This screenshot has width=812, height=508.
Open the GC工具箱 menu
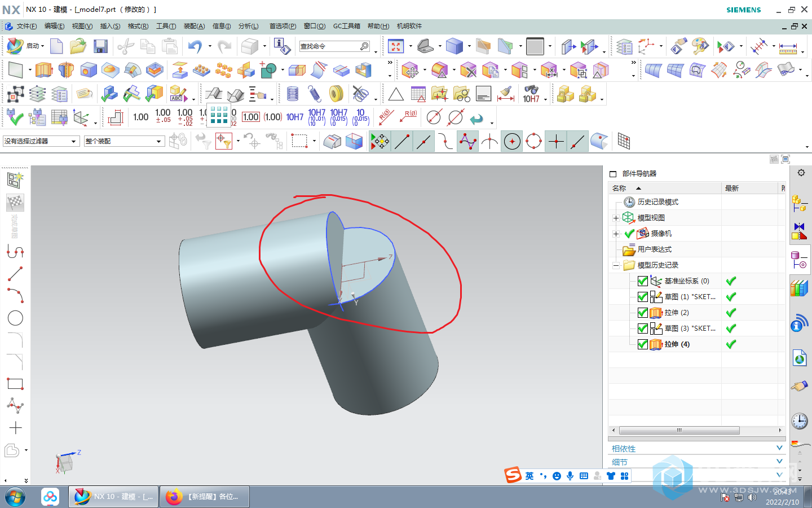[x=346, y=26]
